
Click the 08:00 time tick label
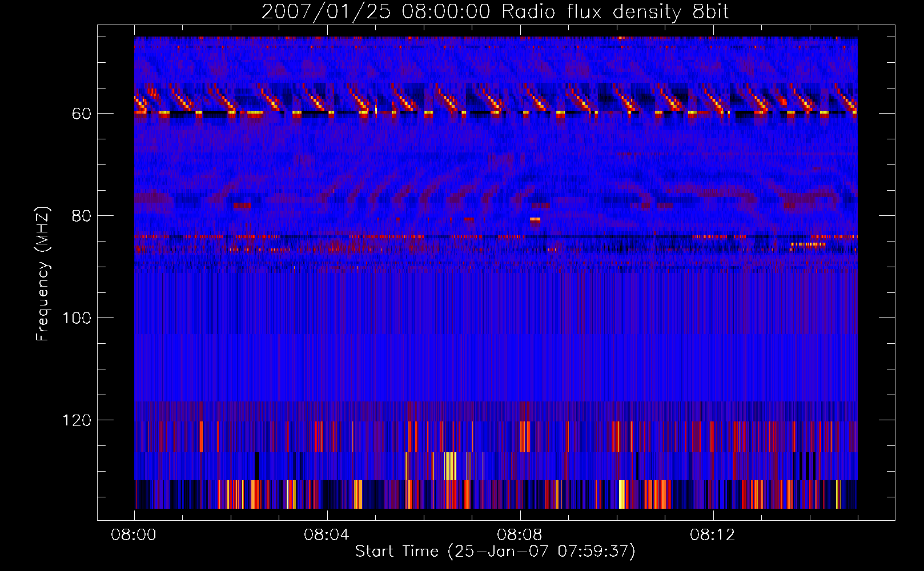pos(134,535)
